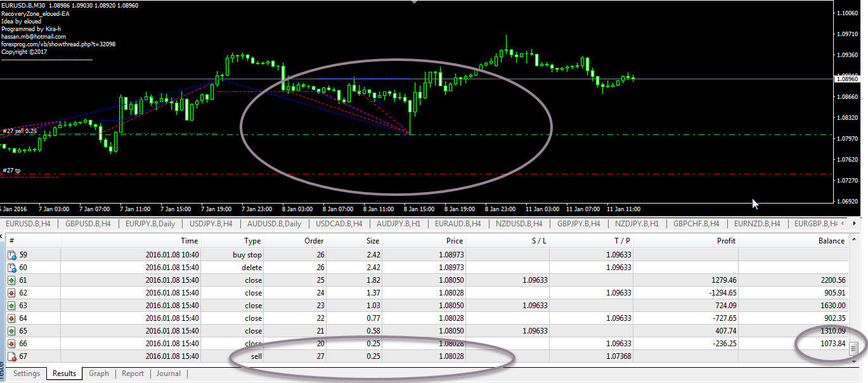Open the USDCAD.B,H4 chart tab
Viewport: 868px width, 383px height.
[x=339, y=224]
